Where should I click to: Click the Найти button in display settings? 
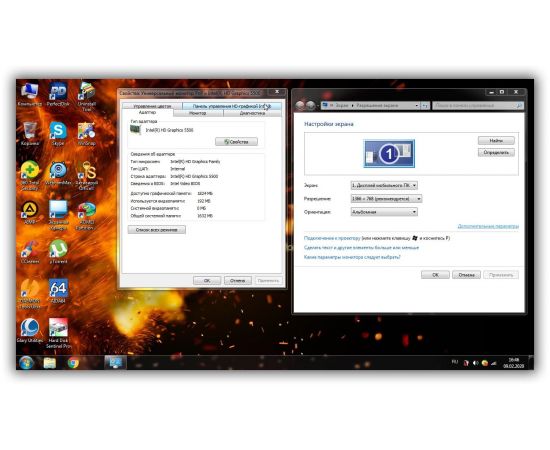point(496,141)
